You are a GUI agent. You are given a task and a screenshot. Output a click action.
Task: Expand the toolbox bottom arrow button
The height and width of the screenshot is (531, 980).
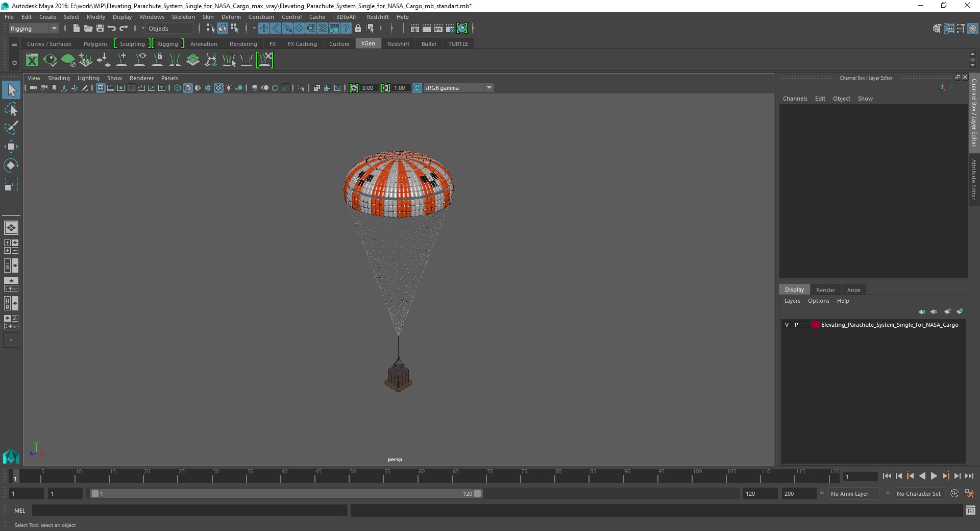[x=11, y=340]
